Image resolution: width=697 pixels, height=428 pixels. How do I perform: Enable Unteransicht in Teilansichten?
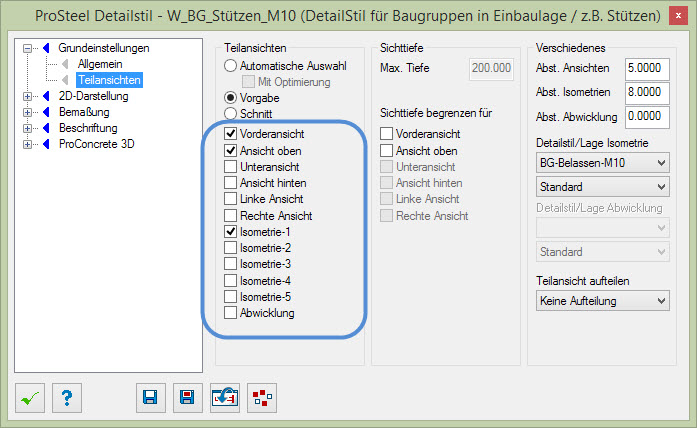click(x=230, y=167)
